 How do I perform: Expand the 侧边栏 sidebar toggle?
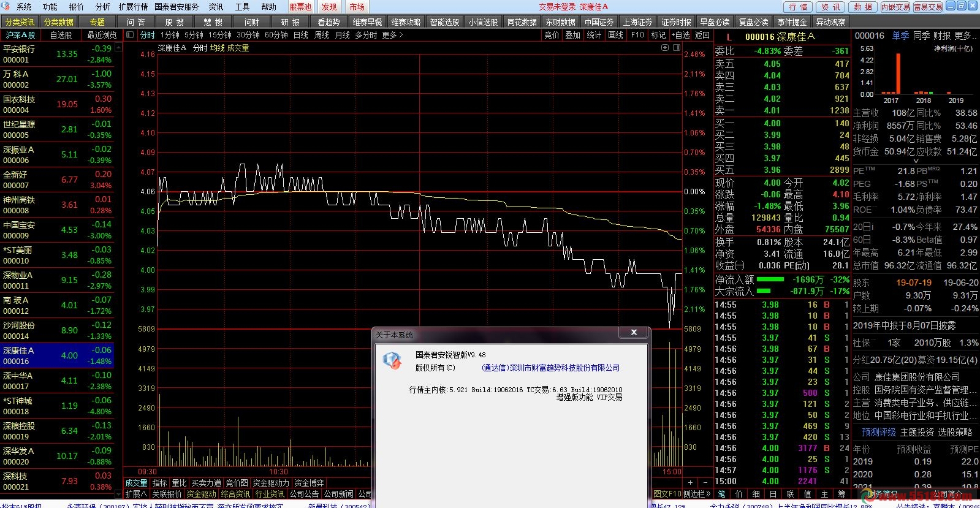click(697, 494)
